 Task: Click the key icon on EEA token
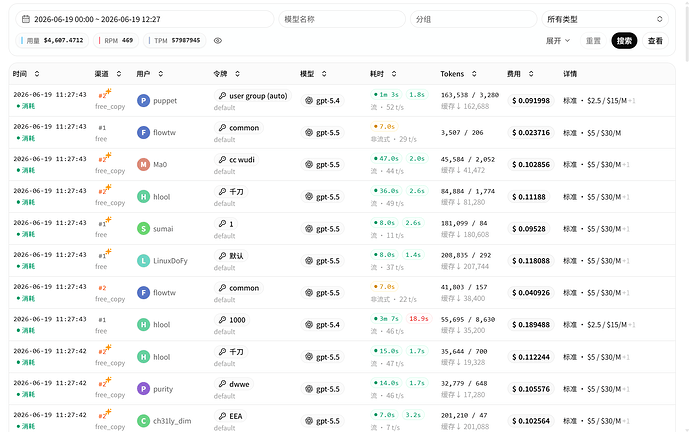(x=222, y=416)
